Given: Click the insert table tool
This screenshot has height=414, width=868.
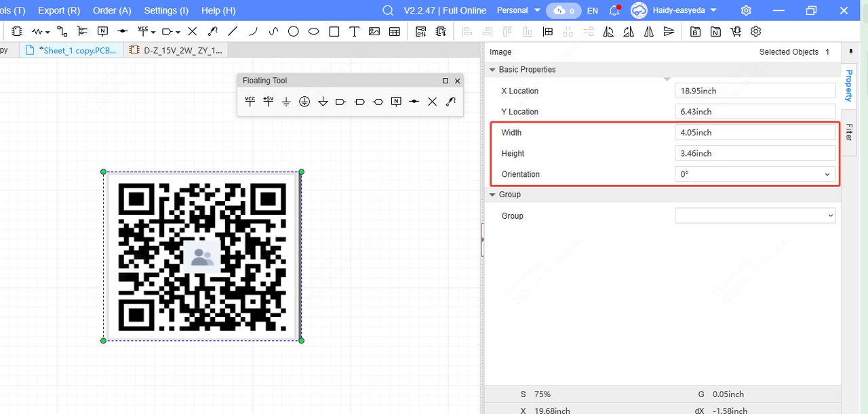Looking at the screenshot, I should pos(395,31).
